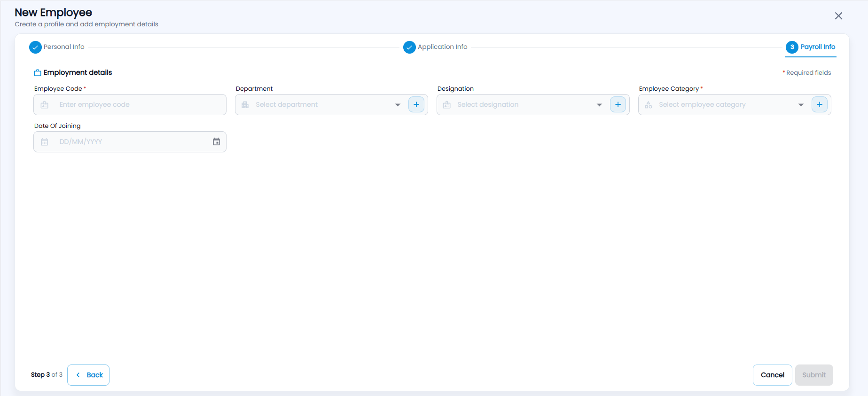This screenshot has width=868, height=396.
Task: Click the Department field label
Action: pos(254,89)
